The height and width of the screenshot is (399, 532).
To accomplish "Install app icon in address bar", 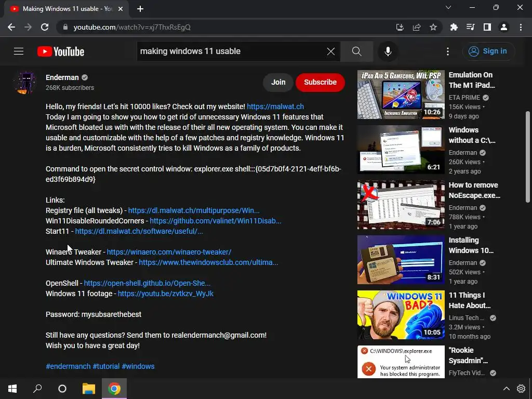I will 400,27.
